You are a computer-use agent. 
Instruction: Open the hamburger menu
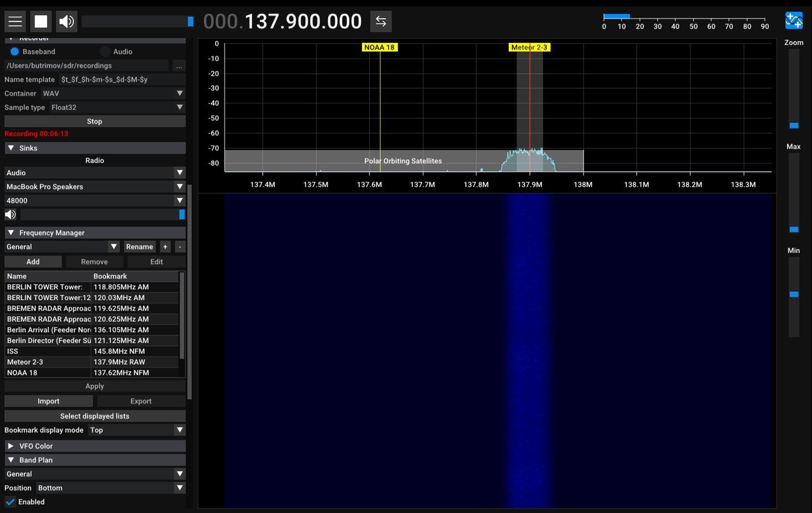15,21
